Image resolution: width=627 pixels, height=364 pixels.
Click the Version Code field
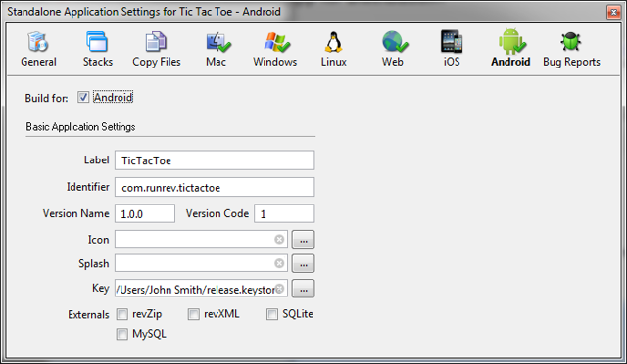point(284,213)
